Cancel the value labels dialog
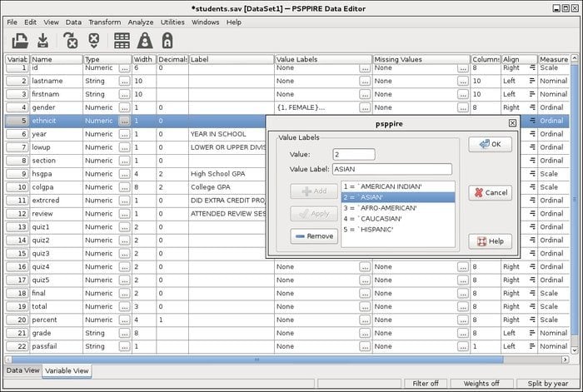This screenshot has width=583, height=392. (490, 192)
